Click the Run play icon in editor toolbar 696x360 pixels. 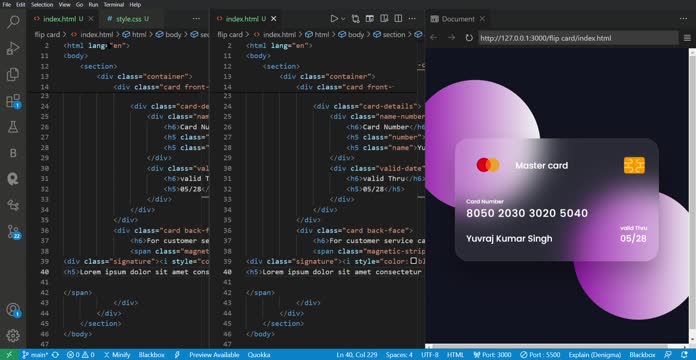coord(334,19)
